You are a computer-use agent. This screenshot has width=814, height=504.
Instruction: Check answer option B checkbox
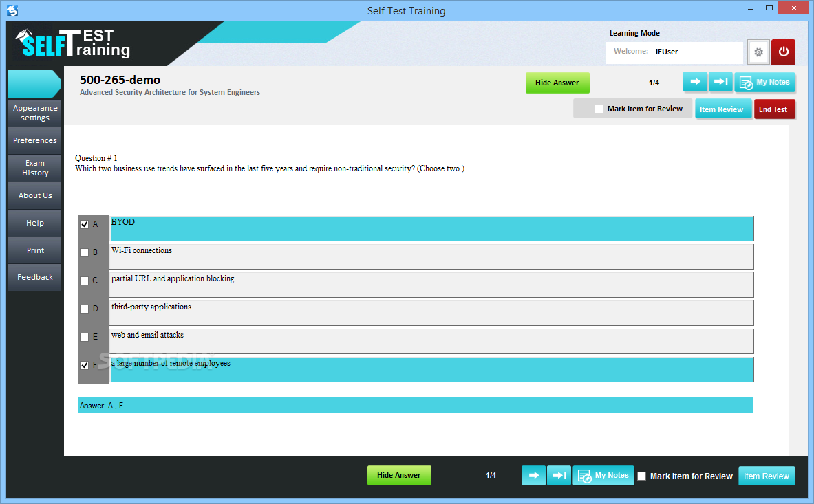click(x=84, y=252)
